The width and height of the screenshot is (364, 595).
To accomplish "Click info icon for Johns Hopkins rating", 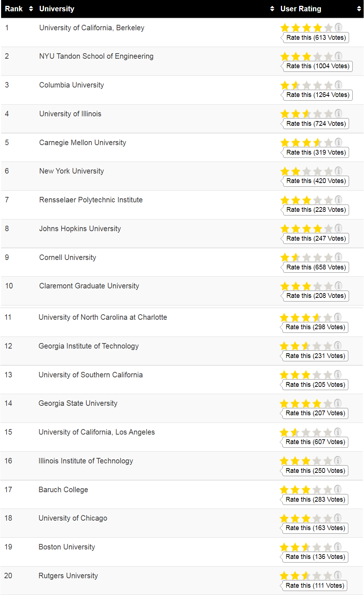I will click(x=338, y=228).
